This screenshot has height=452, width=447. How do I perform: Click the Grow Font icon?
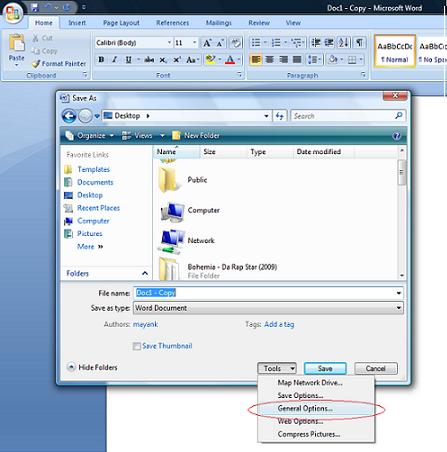coord(207,43)
